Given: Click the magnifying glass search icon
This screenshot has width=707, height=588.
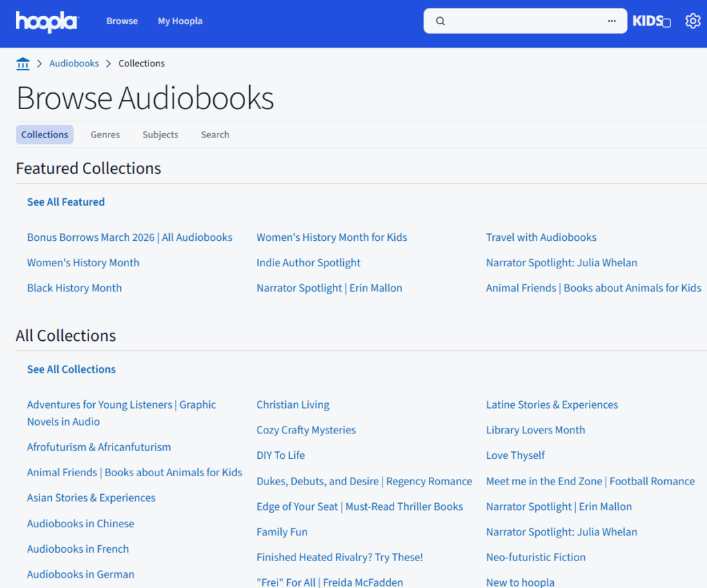Looking at the screenshot, I should coord(440,21).
